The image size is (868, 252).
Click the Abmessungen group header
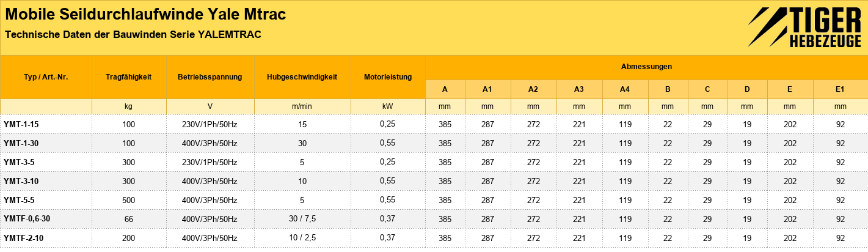click(x=646, y=67)
